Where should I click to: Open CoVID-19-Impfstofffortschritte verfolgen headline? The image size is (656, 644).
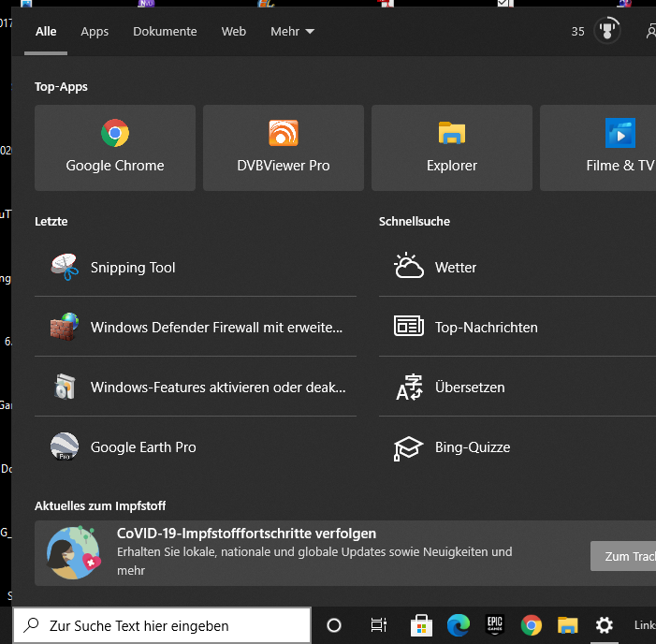point(246,534)
